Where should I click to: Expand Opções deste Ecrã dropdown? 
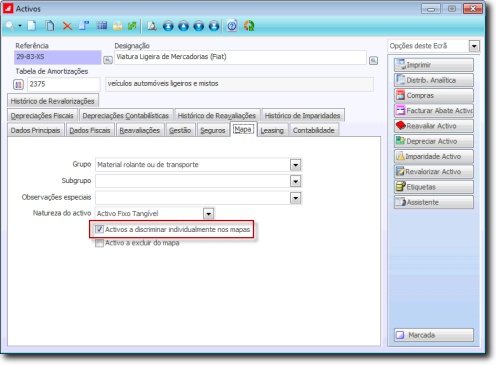(x=474, y=46)
